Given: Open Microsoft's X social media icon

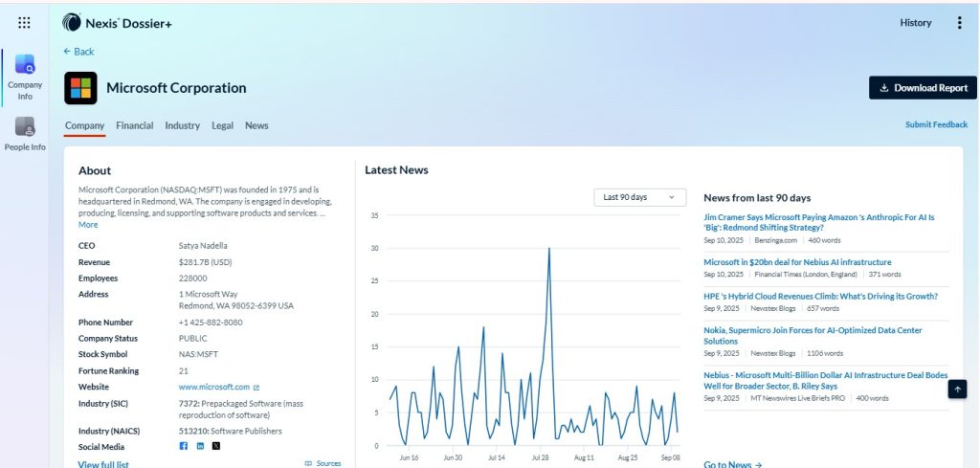Looking at the screenshot, I should pos(216,446).
